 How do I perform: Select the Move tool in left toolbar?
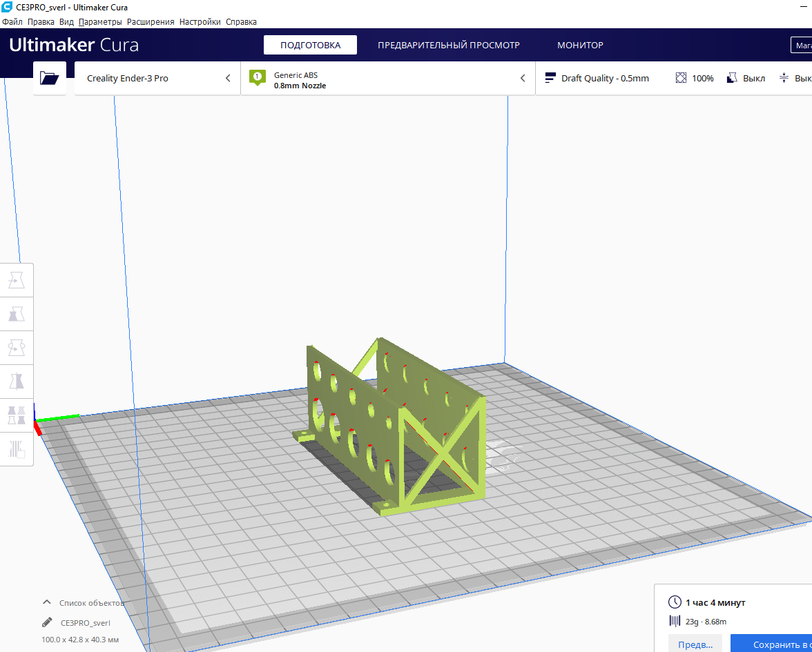17,280
